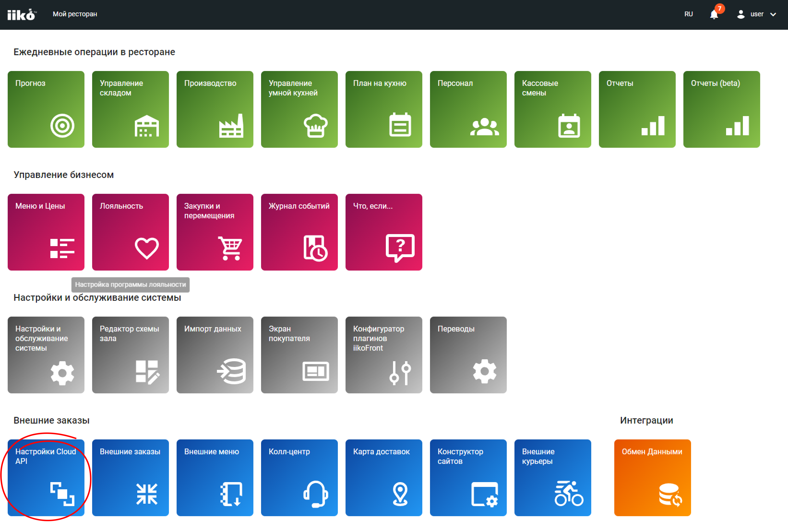Open the Производство factory tile
This screenshot has width=788, height=532.
coord(215,109)
